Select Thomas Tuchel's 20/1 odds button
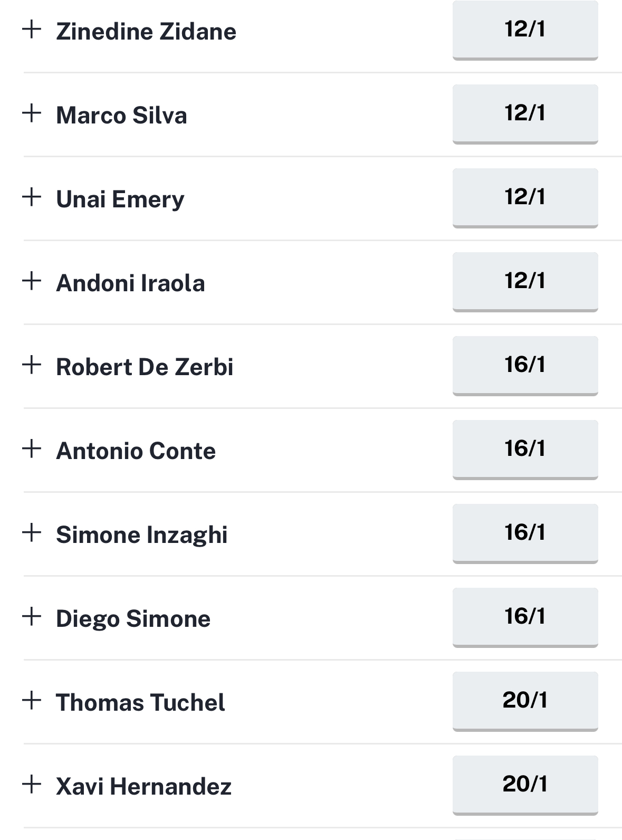This screenshot has height=840, width=622. click(x=525, y=701)
